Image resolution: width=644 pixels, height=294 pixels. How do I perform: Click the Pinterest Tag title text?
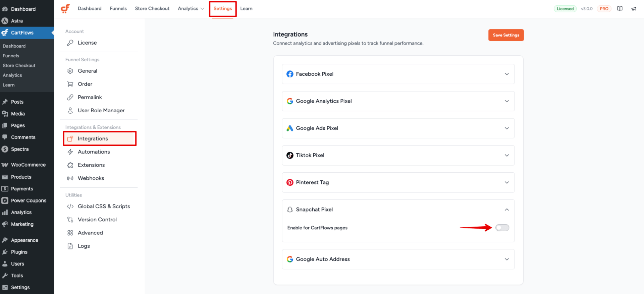pyautogui.click(x=312, y=182)
